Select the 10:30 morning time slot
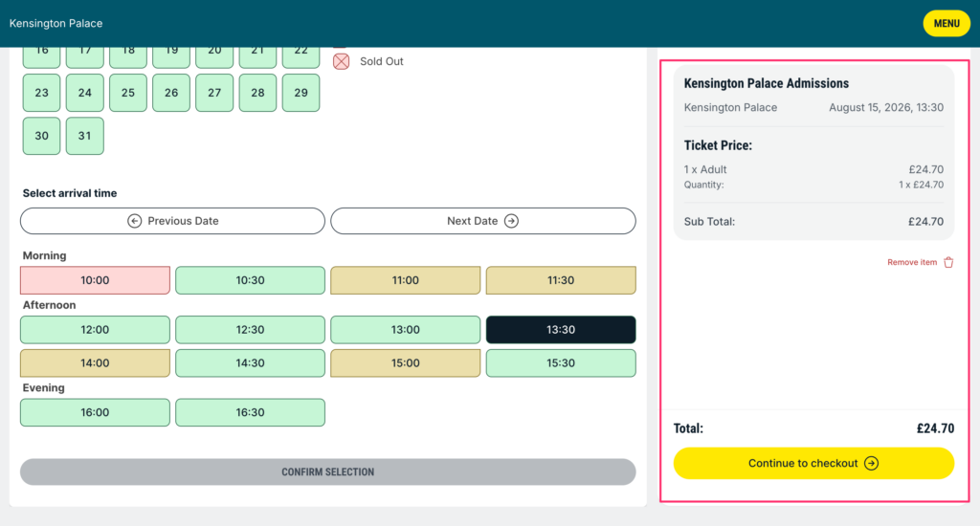 pyautogui.click(x=250, y=280)
